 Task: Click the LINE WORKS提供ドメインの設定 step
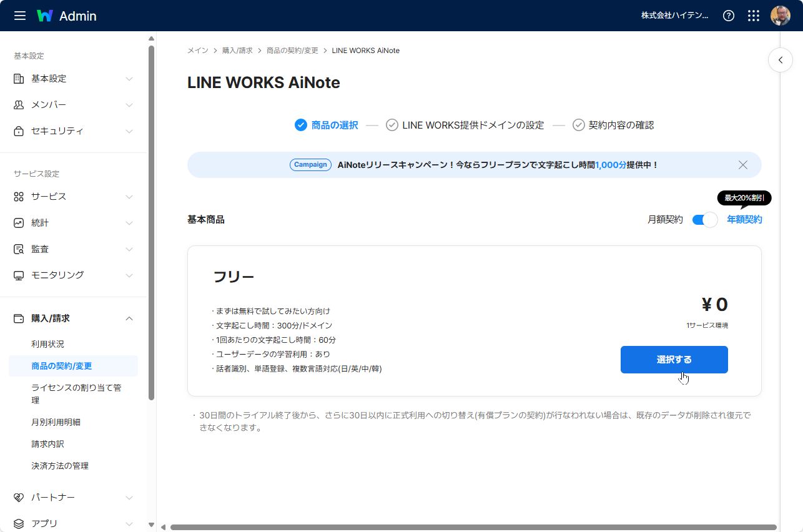tap(465, 125)
